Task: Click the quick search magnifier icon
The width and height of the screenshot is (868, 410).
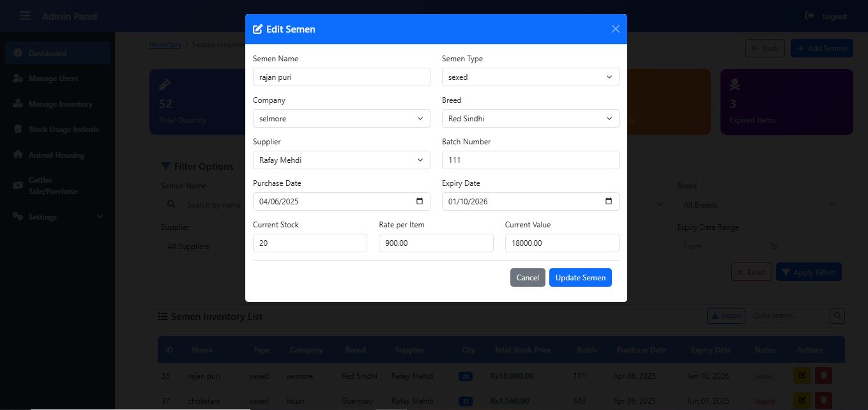Action: click(837, 315)
